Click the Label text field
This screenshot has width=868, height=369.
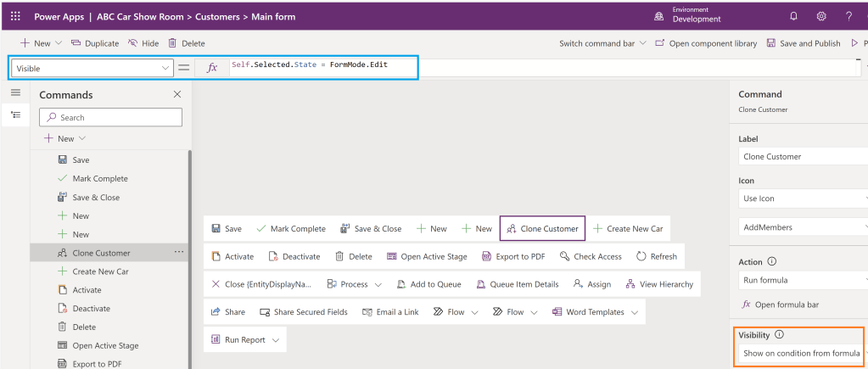point(802,156)
